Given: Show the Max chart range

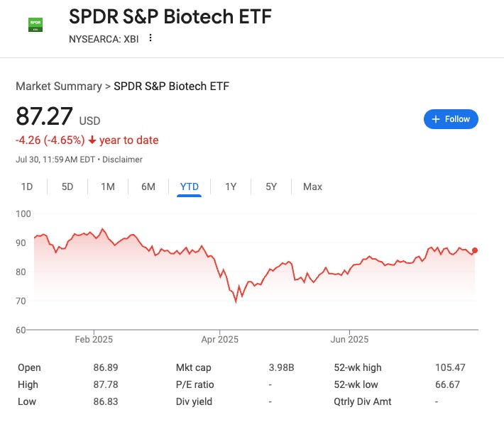Looking at the screenshot, I should [312, 187].
